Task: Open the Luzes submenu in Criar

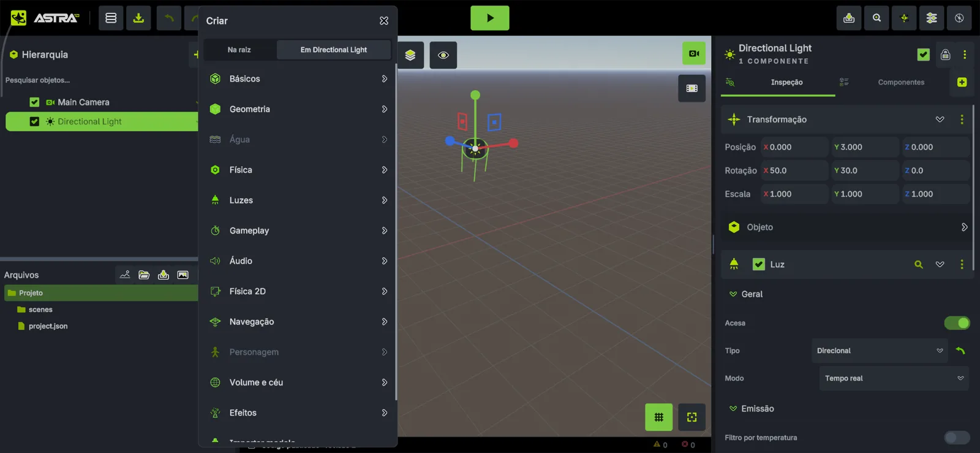Action: click(x=298, y=200)
